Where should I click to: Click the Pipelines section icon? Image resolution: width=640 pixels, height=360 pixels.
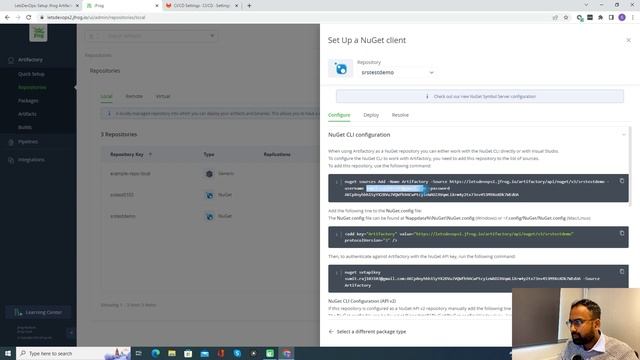11,142
